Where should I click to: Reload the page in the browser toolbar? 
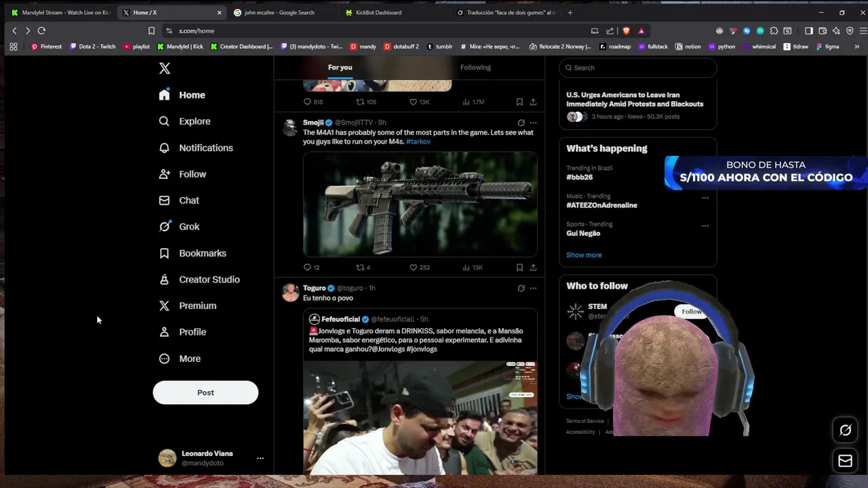[x=41, y=30]
